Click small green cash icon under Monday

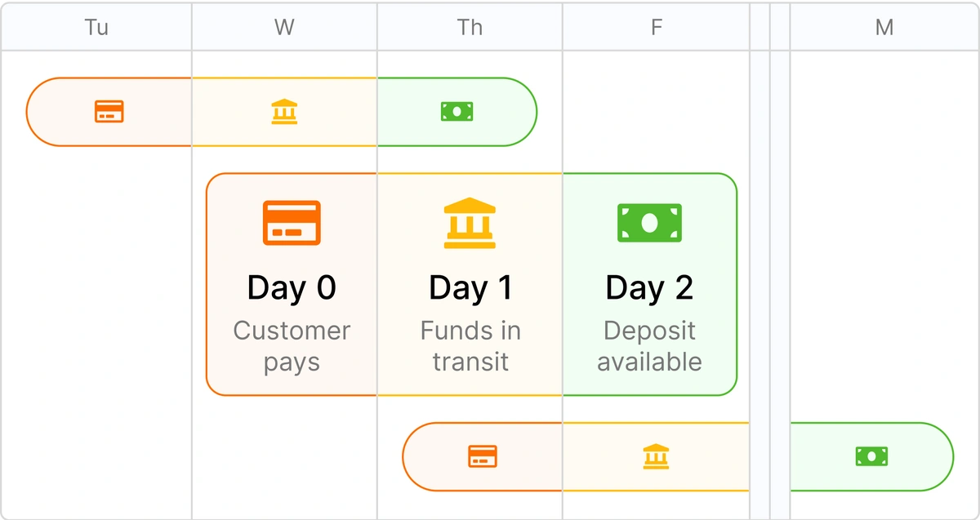point(871,456)
